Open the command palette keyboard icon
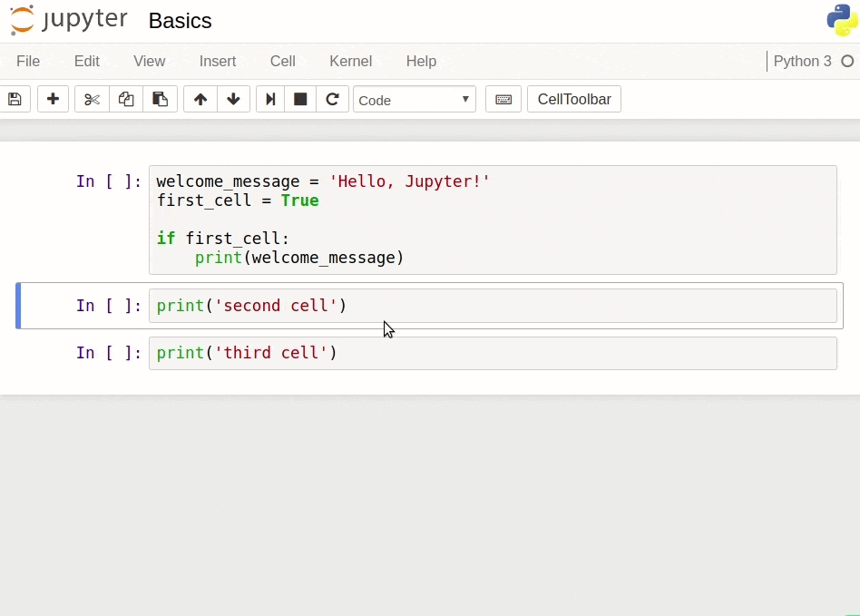The width and height of the screenshot is (860, 616). [503, 100]
